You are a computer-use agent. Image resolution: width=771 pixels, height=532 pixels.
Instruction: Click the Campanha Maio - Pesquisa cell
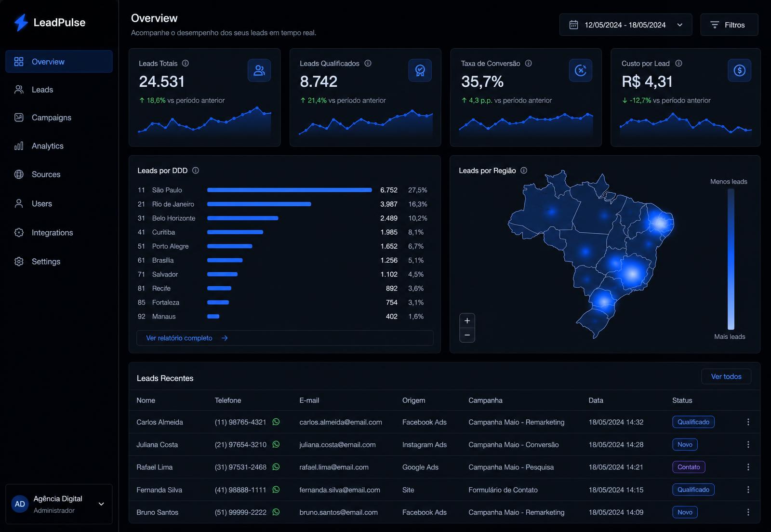pos(511,467)
